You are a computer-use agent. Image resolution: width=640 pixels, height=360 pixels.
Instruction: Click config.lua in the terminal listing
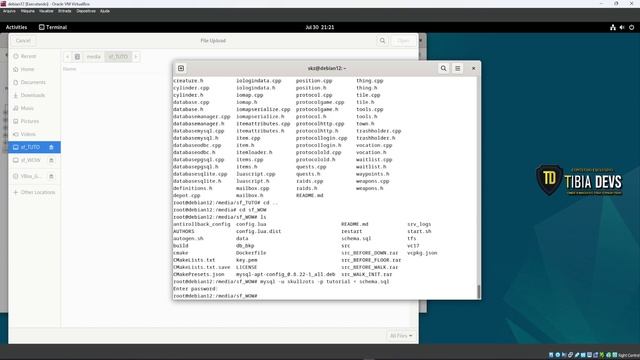pos(251,224)
